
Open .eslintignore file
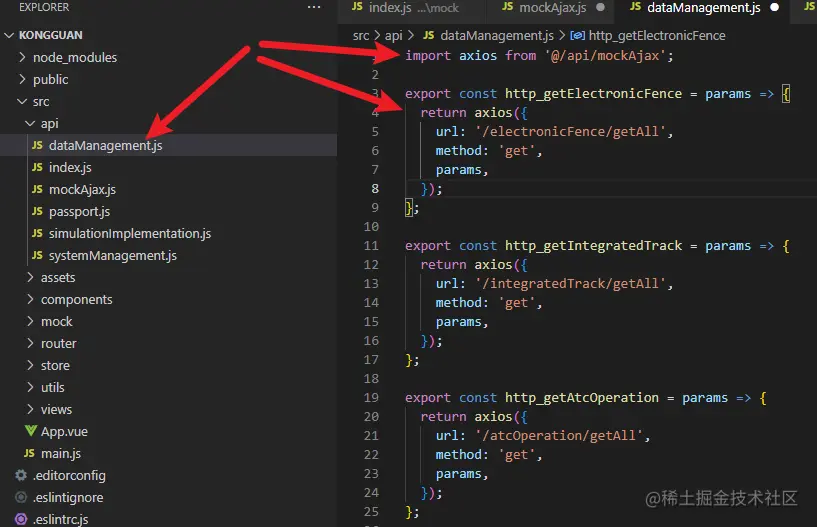click(68, 497)
